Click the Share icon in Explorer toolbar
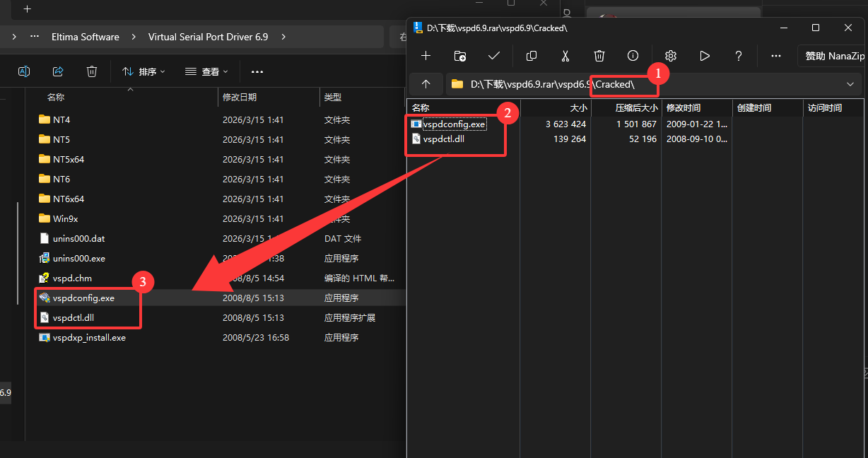This screenshot has height=458, width=868. click(58, 71)
